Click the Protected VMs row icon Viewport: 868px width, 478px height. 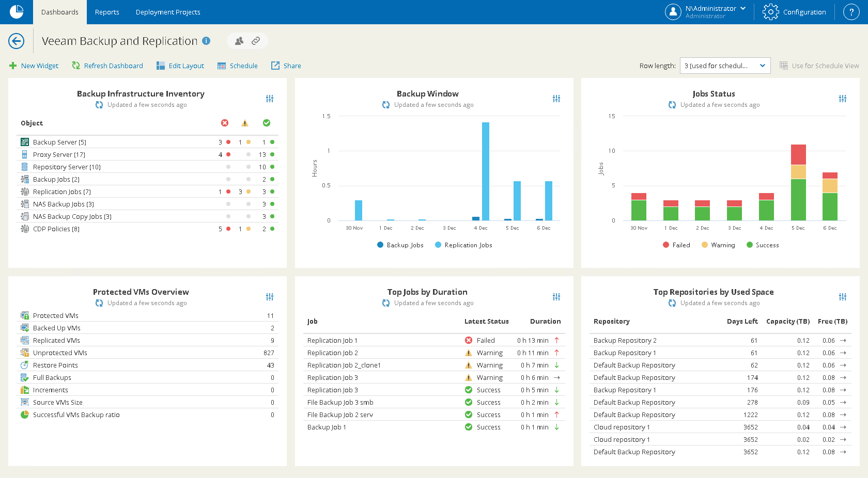point(24,315)
